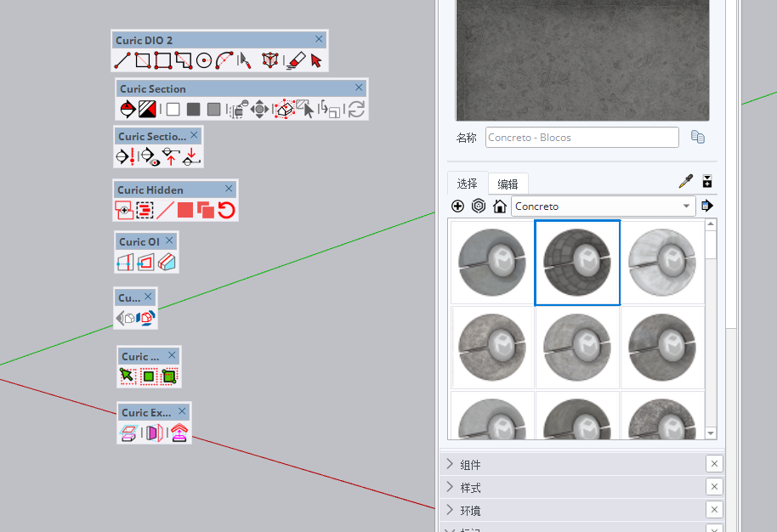Select the highlighted dark block concrete swatch

[577, 262]
